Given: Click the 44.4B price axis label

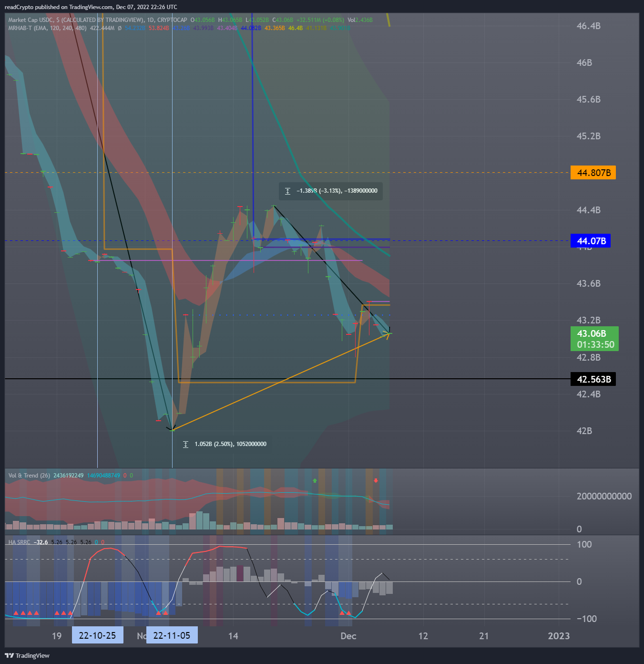Looking at the screenshot, I should (589, 210).
